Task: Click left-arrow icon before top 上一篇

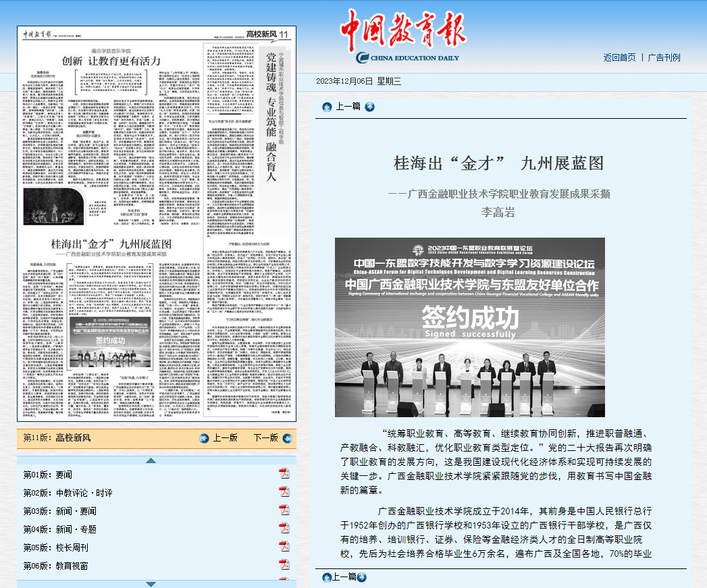Action: [x=327, y=106]
